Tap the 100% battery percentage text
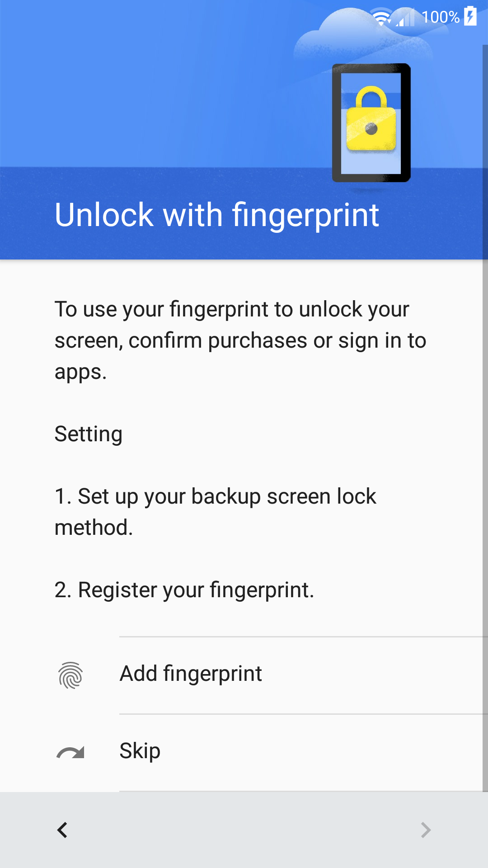 (441, 17)
